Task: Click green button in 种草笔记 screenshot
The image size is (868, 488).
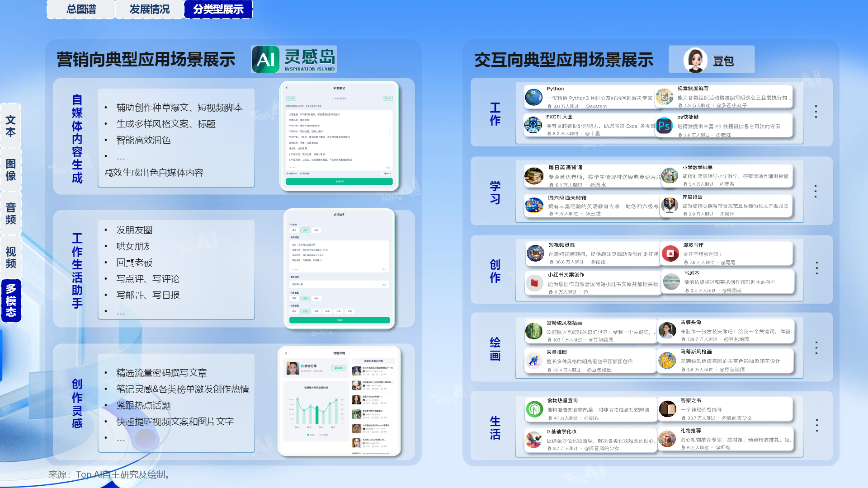Action: pyautogui.click(x=339, y=181)
